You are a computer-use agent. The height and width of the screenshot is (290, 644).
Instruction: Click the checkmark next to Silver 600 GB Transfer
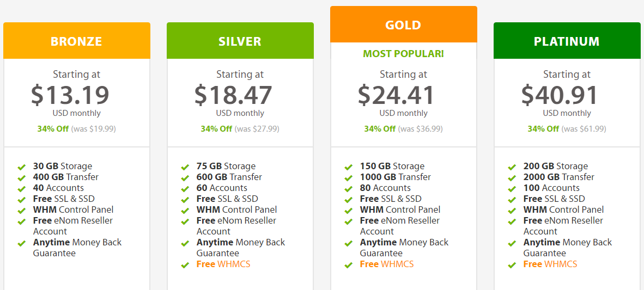pos(185,178)
